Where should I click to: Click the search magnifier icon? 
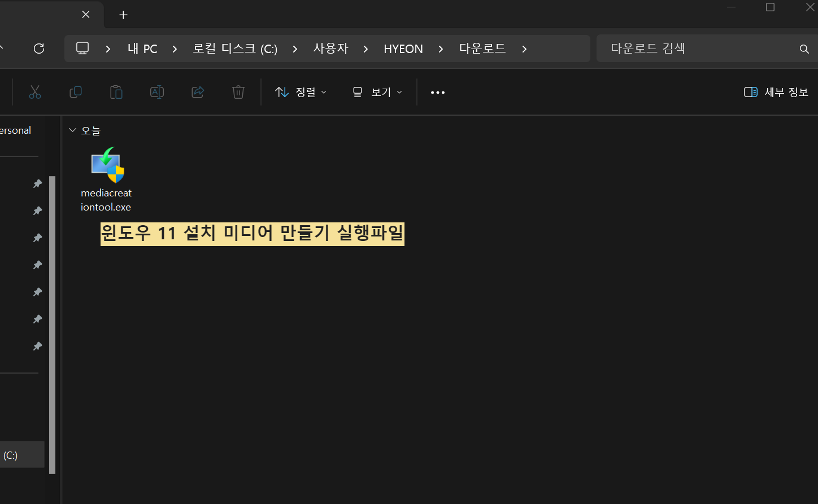pyautogui.click(x=804, y=49)
